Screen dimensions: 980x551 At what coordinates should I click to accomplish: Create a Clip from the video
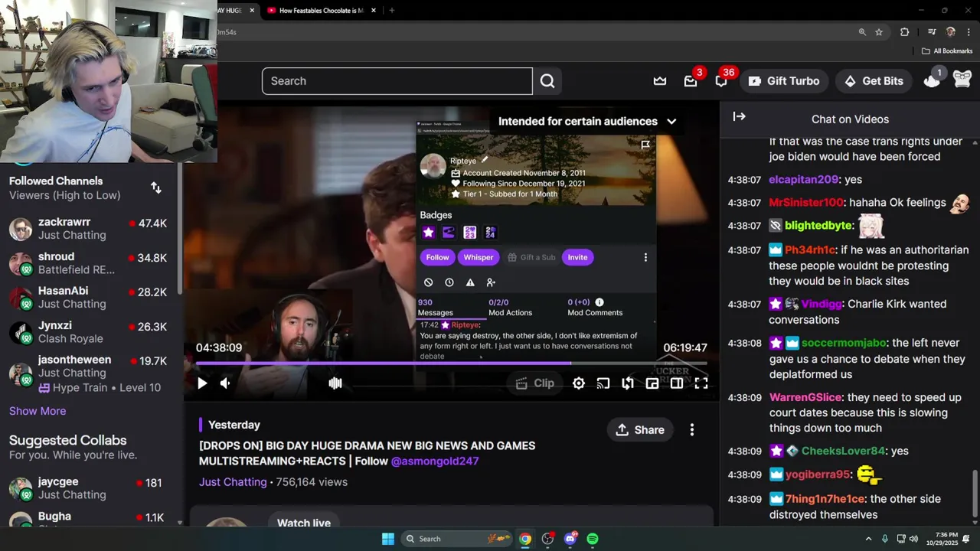click(535, 383)
